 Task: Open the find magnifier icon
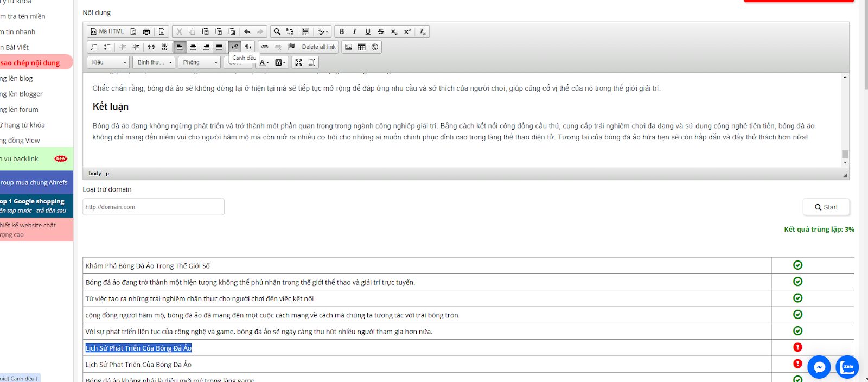pyautogui.click(x=277, y=31)
